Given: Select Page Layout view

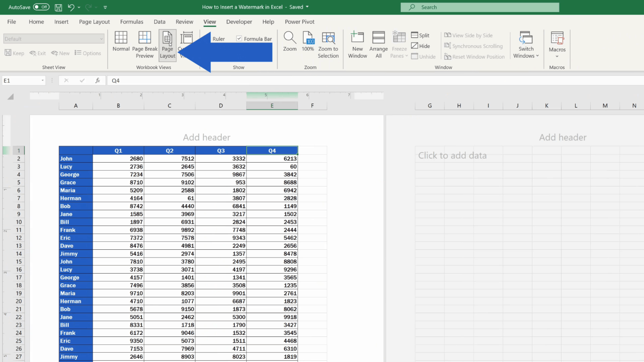Looking at the screenshot, I should [167, 44].
